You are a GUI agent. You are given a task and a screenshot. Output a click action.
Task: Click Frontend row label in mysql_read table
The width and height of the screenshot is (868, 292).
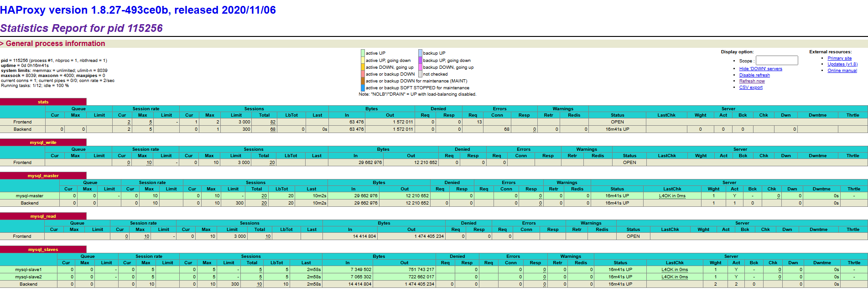coord(22,236)
